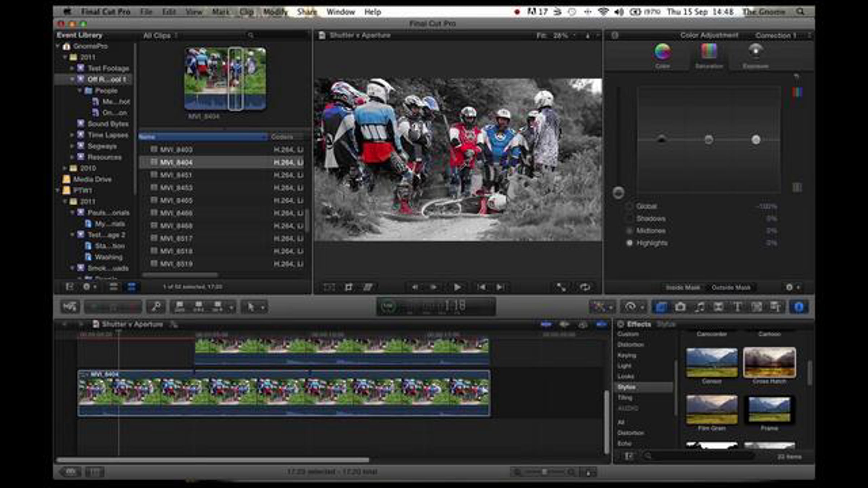Select the Keying effects category
The width and height of the screenshot is (868, 488).
tap(627, 355)
